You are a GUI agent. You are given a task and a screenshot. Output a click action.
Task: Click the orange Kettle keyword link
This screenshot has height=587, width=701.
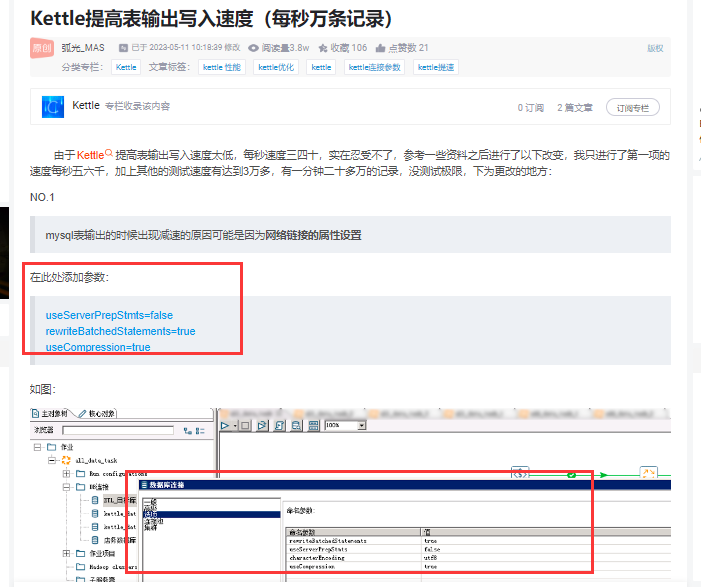pyautogui.click(x=90, y=155)
